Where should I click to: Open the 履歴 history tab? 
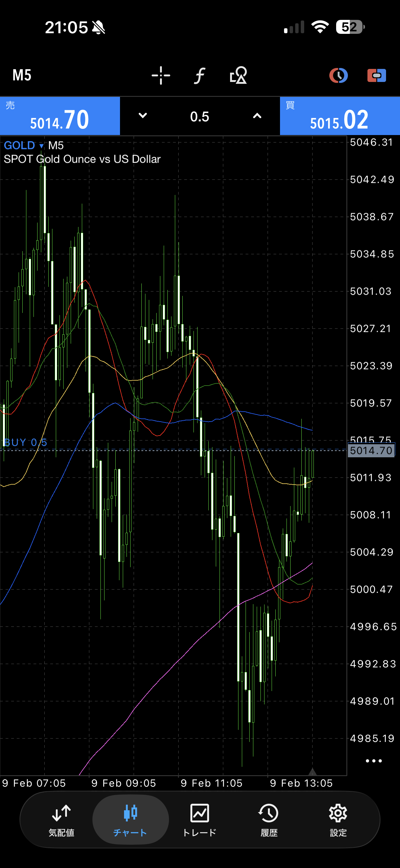pos(269,819)
